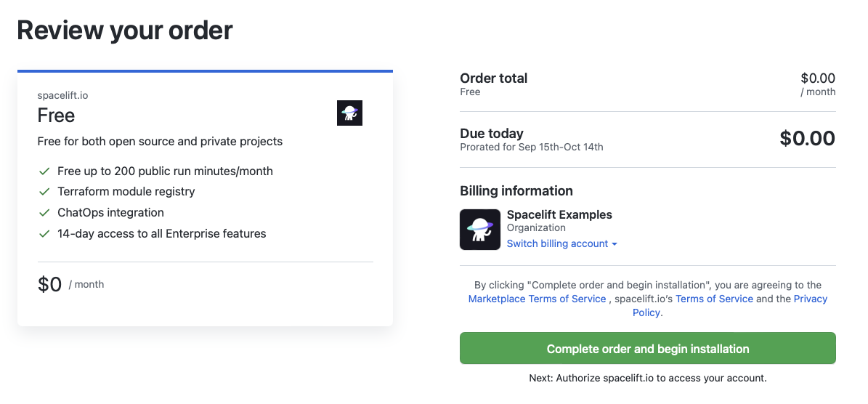Click 'Next: Authorize spacelift.io to access your account'

(x=648, y=379)
